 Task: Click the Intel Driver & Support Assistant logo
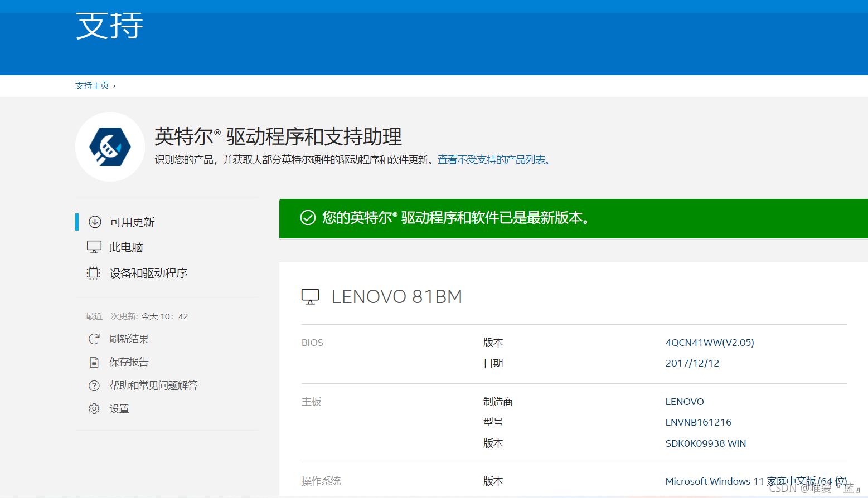click(x=110, y=147)
